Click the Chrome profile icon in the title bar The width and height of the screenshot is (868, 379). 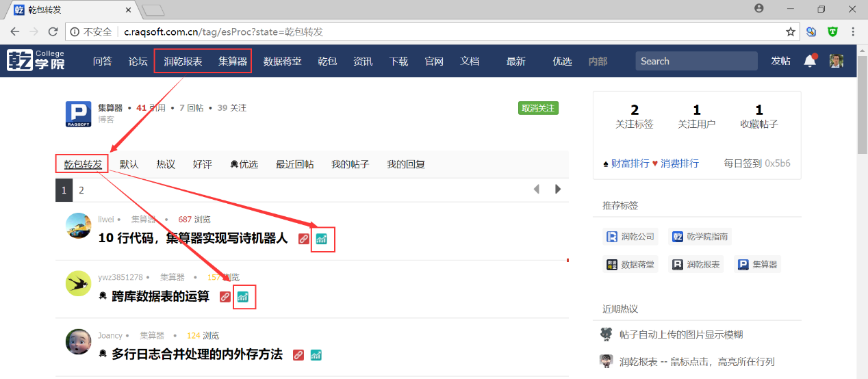tap(758, 8)
